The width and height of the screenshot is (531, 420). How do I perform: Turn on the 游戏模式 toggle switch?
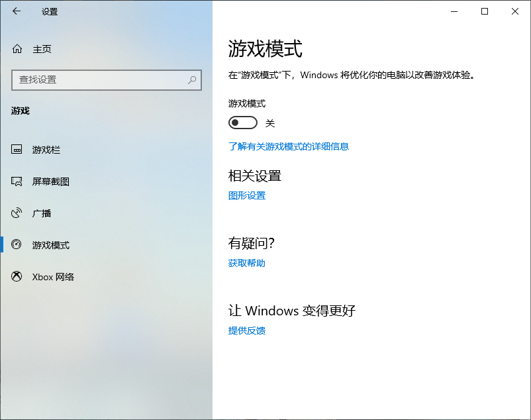[242, 123]
